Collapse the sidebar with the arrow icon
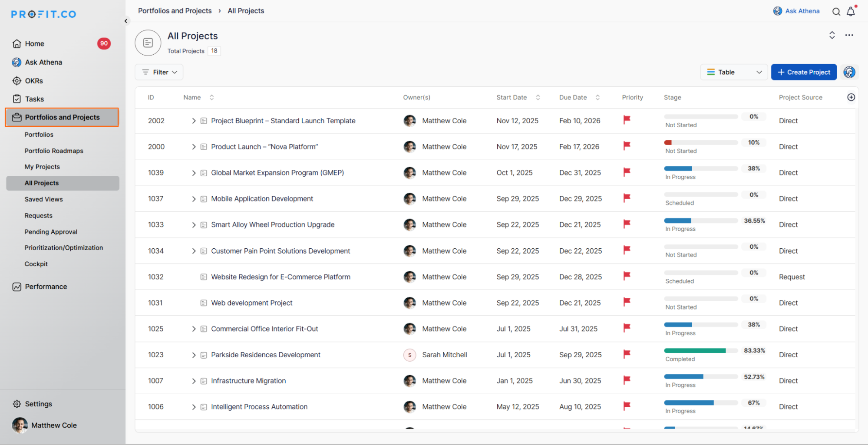This screenshot has height=445, width=868. coord(126,21)
